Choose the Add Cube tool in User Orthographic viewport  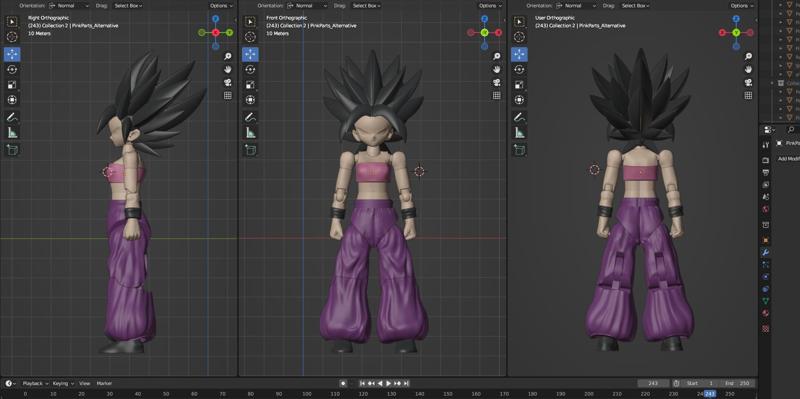click(x=519, y=149)
